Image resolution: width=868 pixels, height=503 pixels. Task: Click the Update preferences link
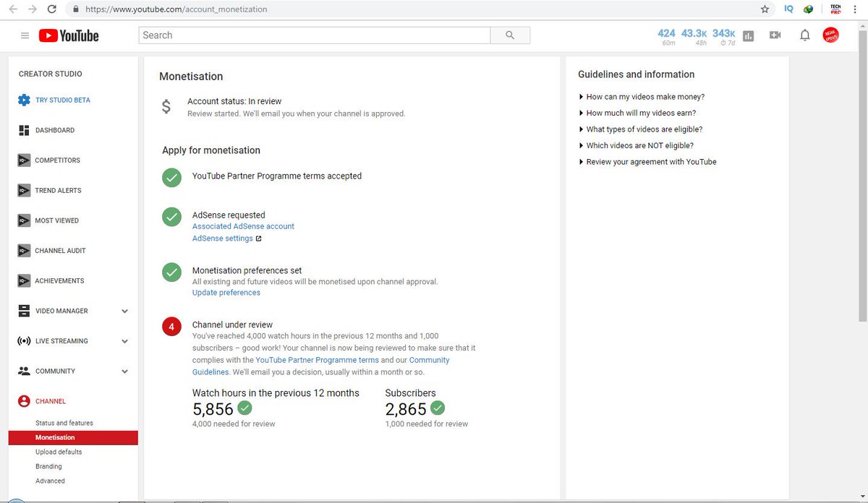[226, 293]
